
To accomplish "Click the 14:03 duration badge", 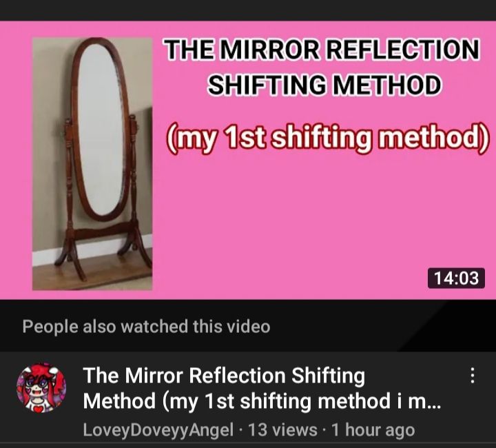I will tap(456, 278).
